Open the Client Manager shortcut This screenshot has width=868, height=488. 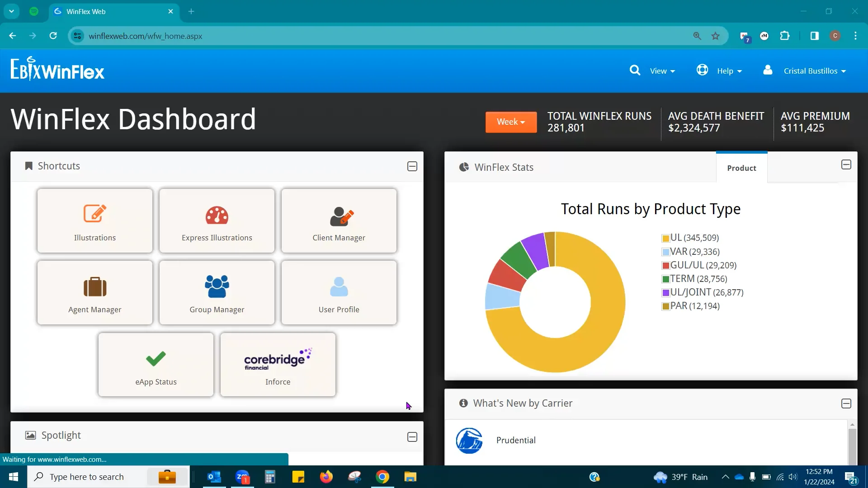point(339,221)
